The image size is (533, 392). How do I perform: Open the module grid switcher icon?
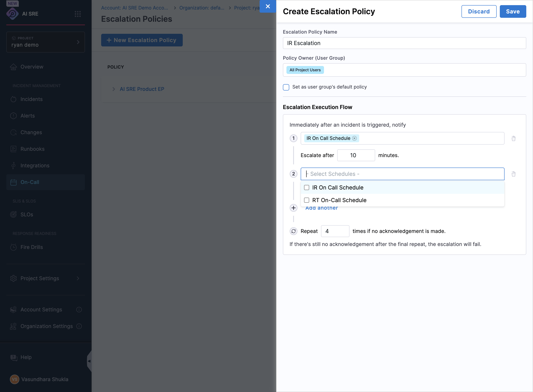point(78,14)
